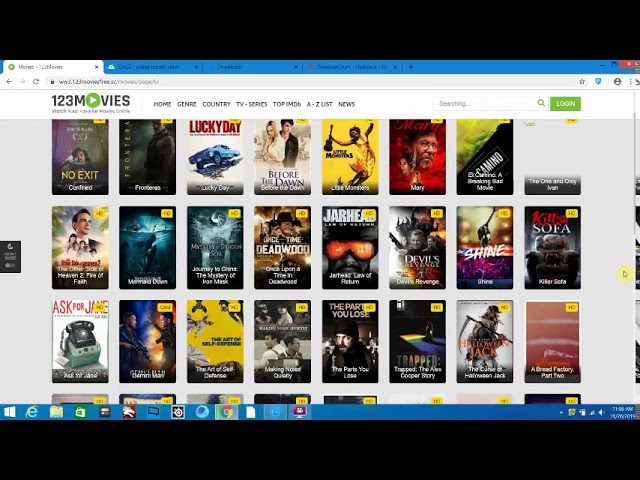Open the Little Monsters poster
The image size is (640, 480).
350,157
